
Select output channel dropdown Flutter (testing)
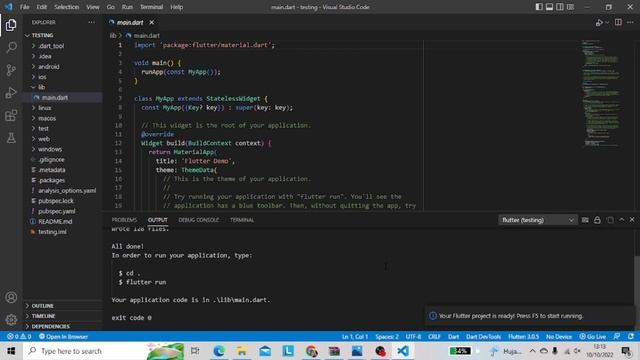[538, 220]
